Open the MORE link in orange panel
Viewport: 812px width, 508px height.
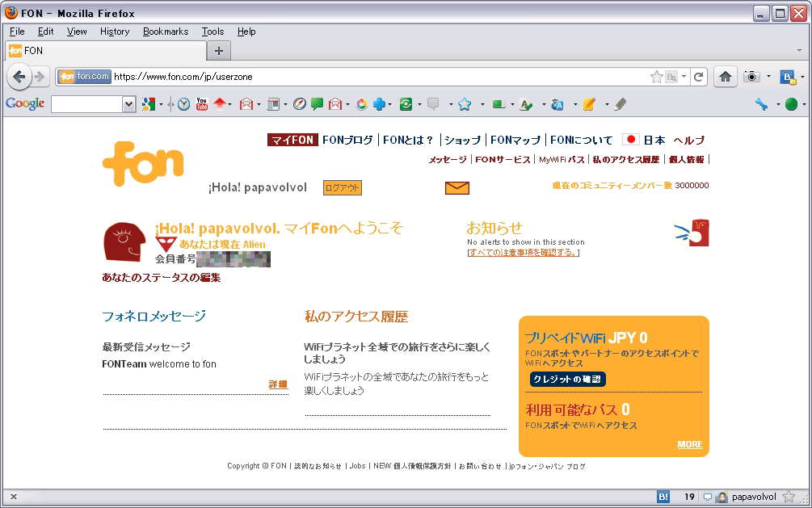pos(690,444)
